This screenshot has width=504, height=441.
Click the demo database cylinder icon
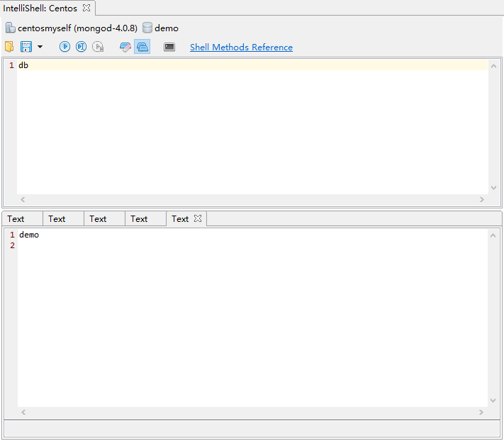click(x=147, y=28)
